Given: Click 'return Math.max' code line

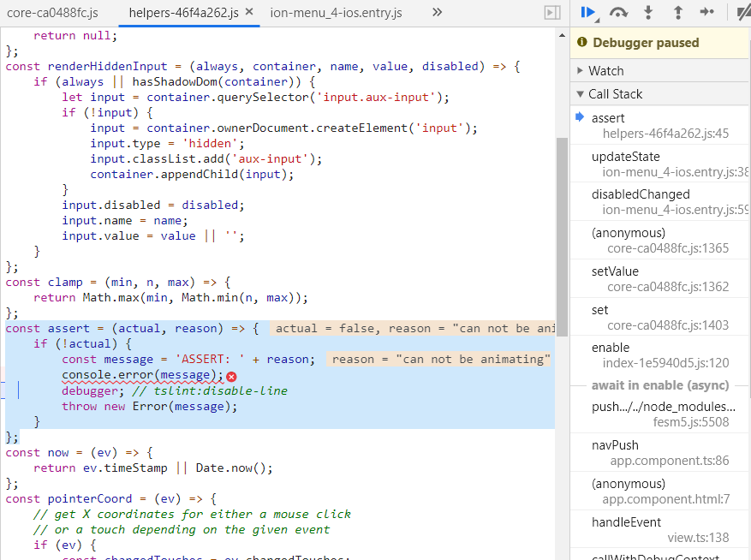Looking at the screenshot, I should coord(170,297).
